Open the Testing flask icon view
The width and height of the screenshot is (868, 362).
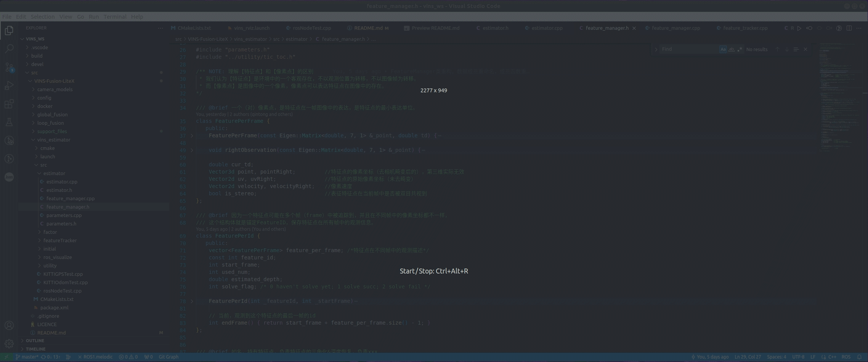[9, 122]
